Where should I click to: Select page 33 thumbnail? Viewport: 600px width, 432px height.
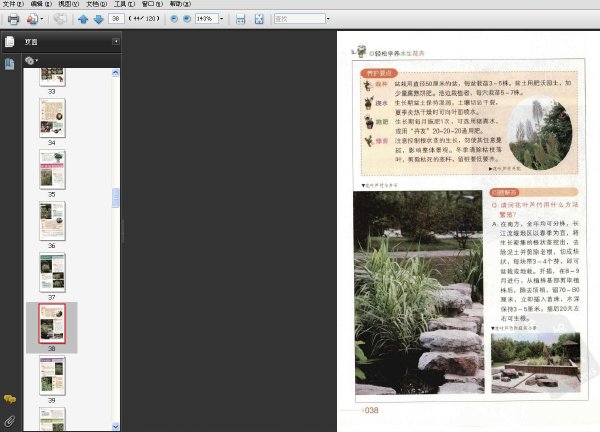click(x=52, y=77)
